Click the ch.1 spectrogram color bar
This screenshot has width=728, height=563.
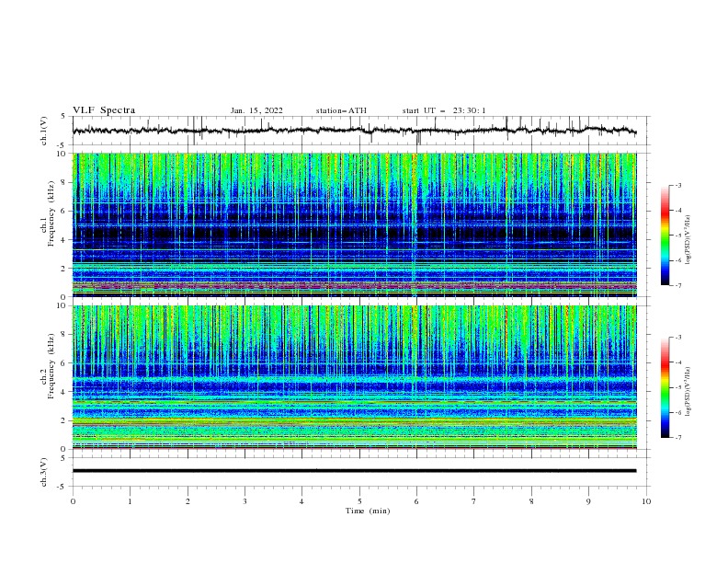(x=665, y=235)
